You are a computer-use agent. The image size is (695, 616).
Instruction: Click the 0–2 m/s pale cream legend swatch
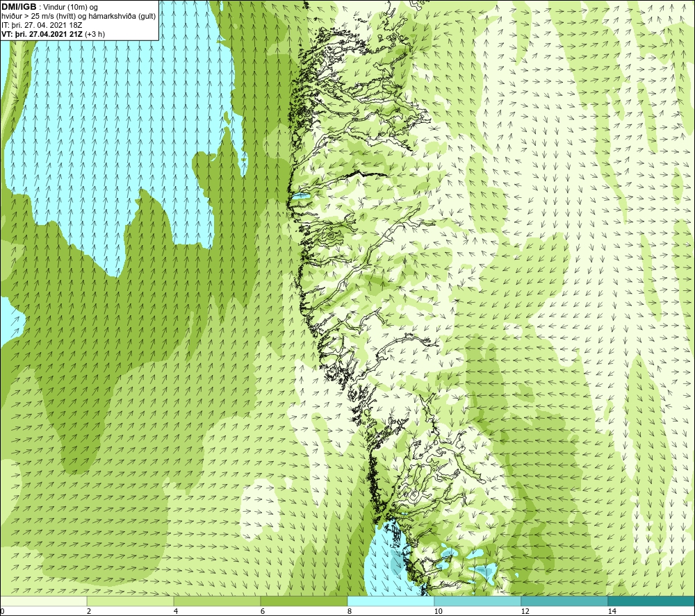pyautogui.click(x=43, y=601)
